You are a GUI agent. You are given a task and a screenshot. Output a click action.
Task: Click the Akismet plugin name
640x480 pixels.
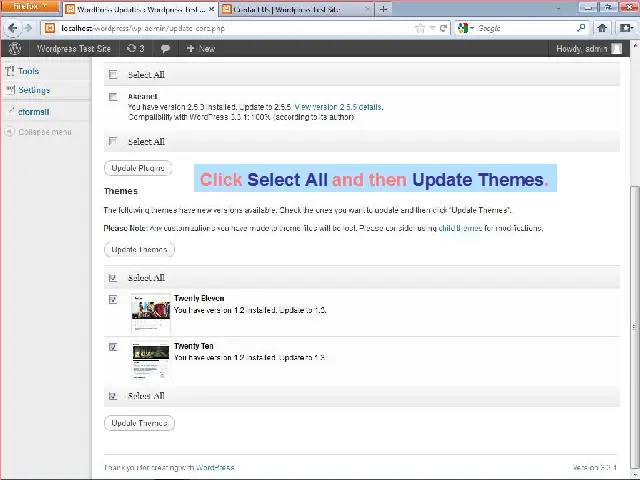click(142, 97)
